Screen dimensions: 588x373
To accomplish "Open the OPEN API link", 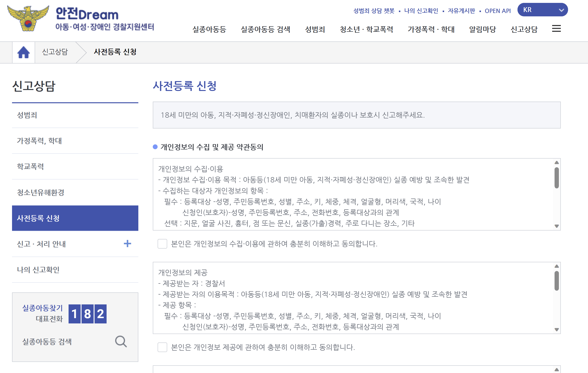I will [x=497, y=11].
